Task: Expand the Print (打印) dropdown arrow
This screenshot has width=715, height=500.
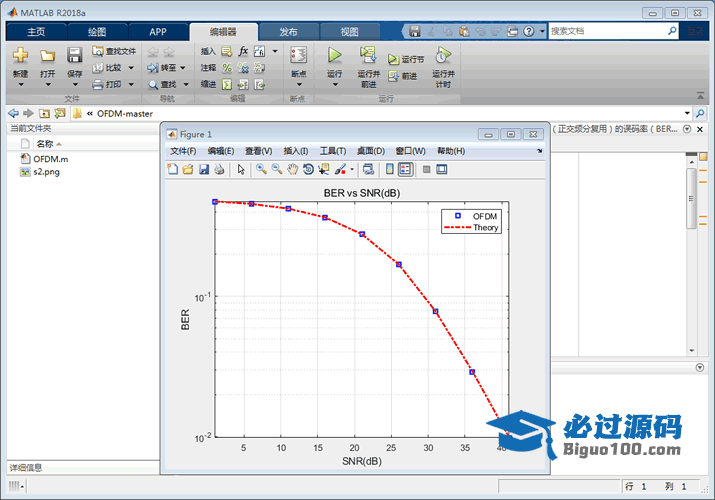Action: [x=131, y=84]
